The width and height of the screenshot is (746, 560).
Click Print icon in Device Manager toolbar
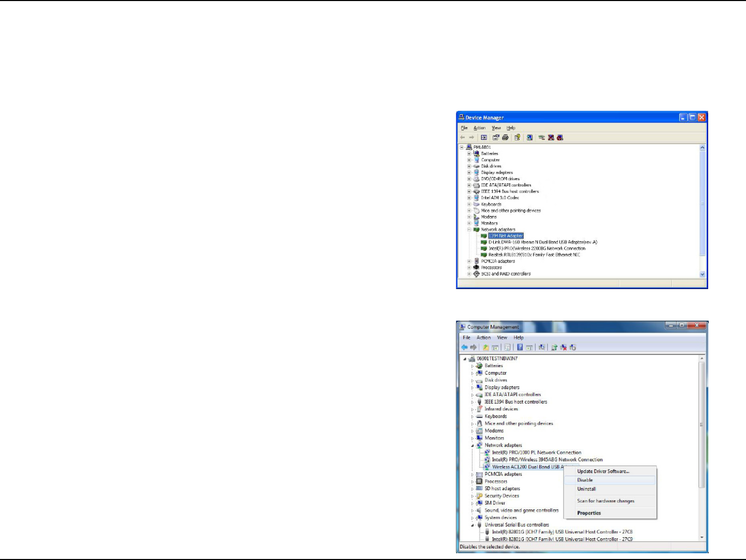tap(505, 138)
